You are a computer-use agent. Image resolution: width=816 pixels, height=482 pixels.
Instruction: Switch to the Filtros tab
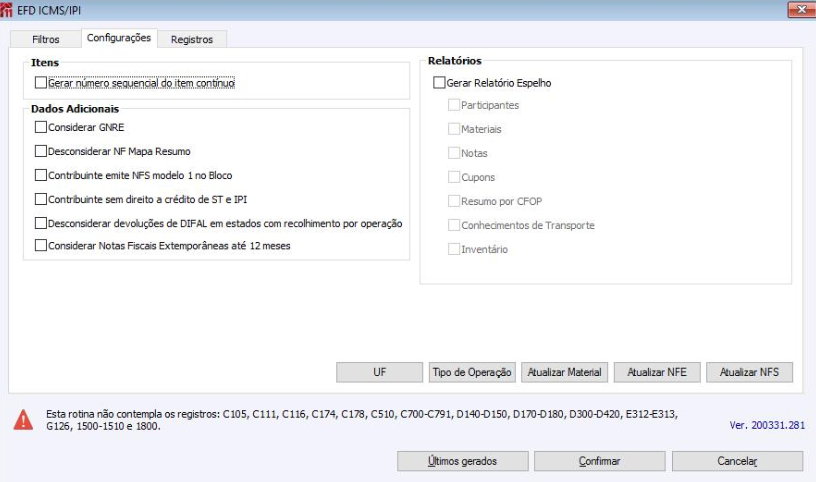(x=46, y=39)
